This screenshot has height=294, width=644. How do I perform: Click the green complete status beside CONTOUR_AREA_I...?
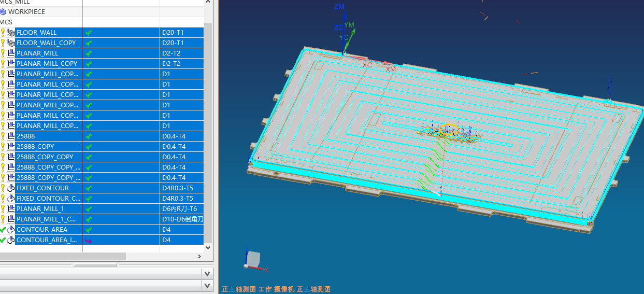click(x=3, y=240)
